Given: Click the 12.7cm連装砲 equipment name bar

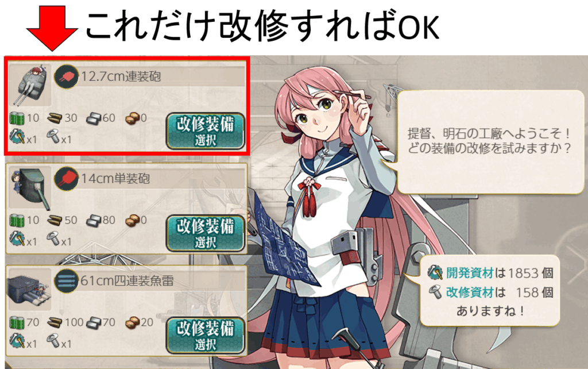Looking at the screenshot, I should (161, 76).
